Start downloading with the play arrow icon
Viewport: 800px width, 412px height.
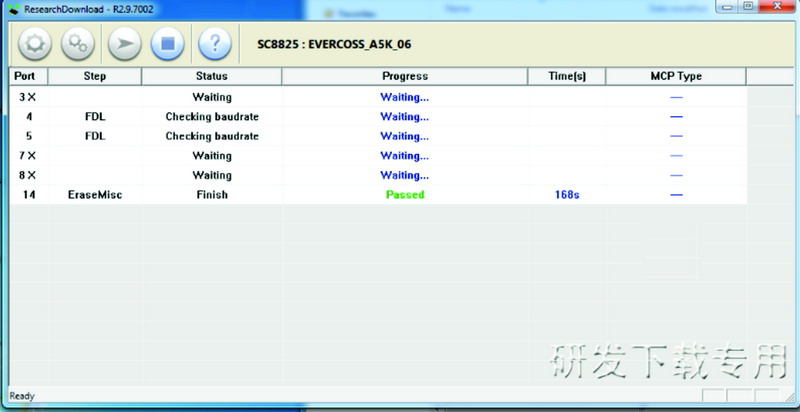(x=124, y=44)
